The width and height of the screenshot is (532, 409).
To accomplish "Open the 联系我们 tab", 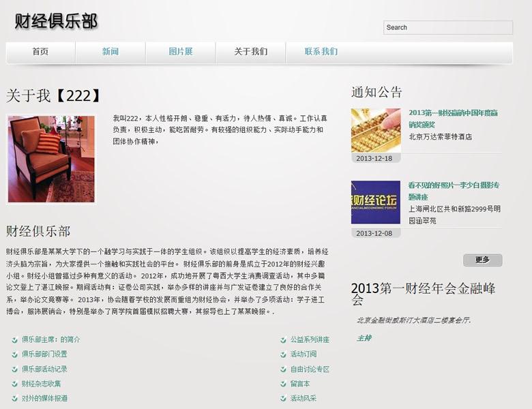I will 321,52.
